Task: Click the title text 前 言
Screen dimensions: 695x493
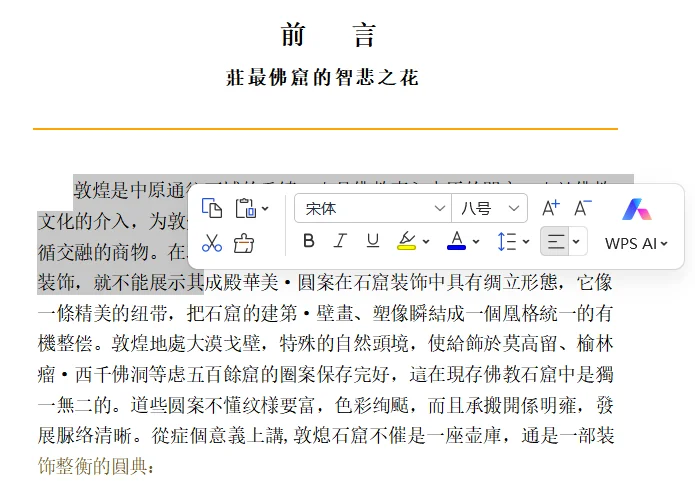Action: click(329, 35)
